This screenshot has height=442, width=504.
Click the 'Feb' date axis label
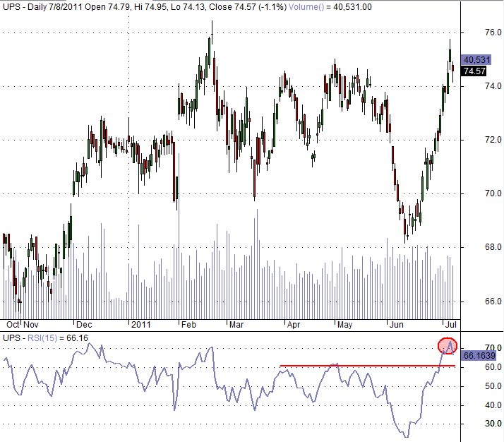point(188,325)
